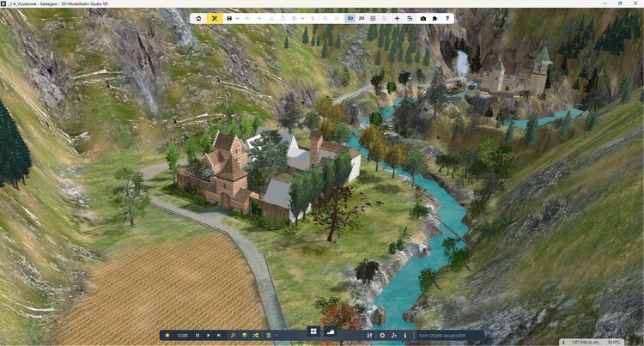Open daytime settings via the sun icon
Viewport: 644px width, 346px height.
point(167,336)
